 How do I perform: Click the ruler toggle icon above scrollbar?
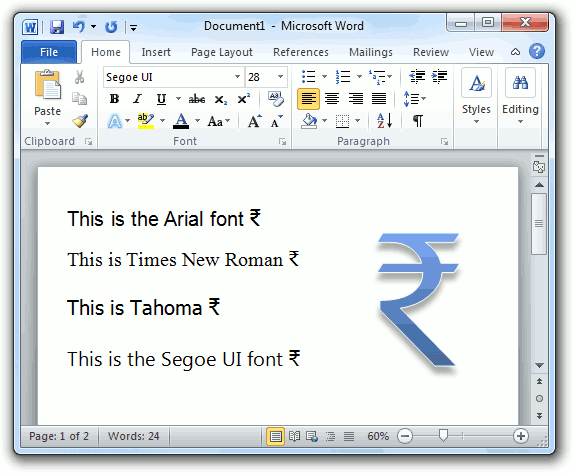tap(539, 167)
